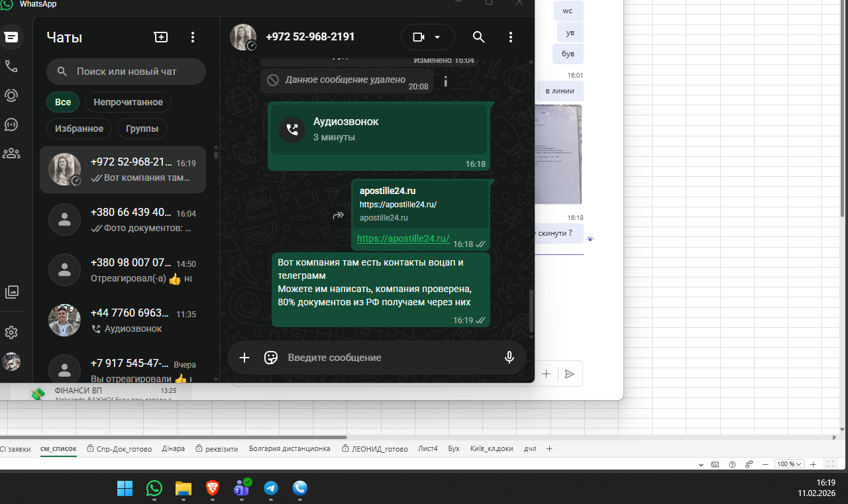The width and height of the screenshot is (848, 504).
Task: Add a new sheet with the plus button
Action: point(549,448)
